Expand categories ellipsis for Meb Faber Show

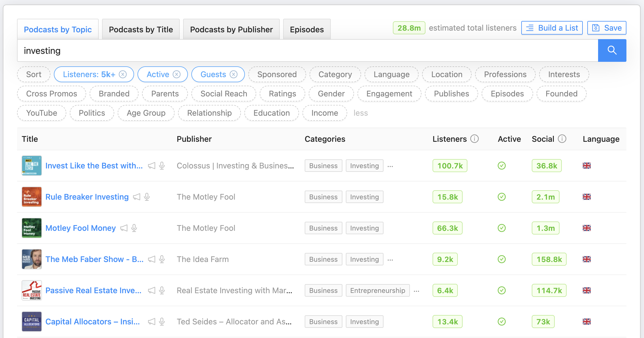[x=390, y=259]
